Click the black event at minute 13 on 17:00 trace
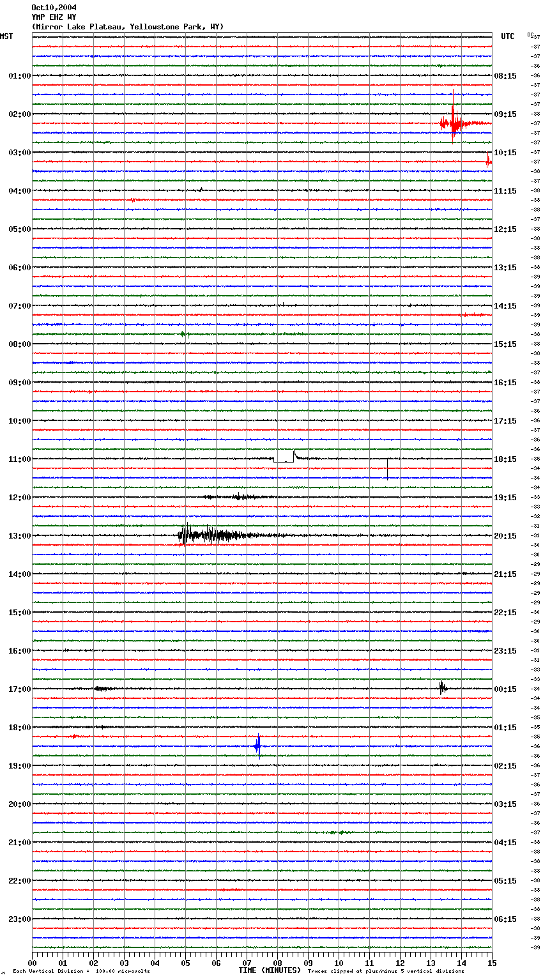Image resolution: width=543 pixels, height=980 pixels. pyautogui.click(x=442, y=688)
